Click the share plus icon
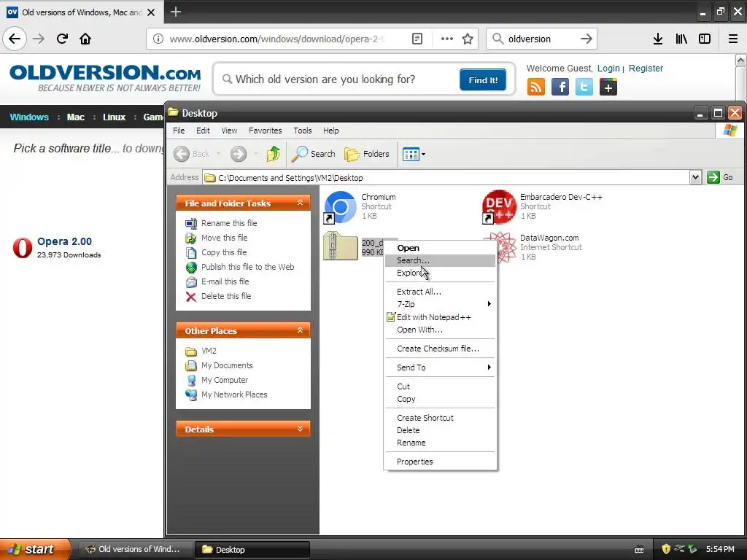Image resolution: width=747 pixels, height=560 pixels. [608, 87]
